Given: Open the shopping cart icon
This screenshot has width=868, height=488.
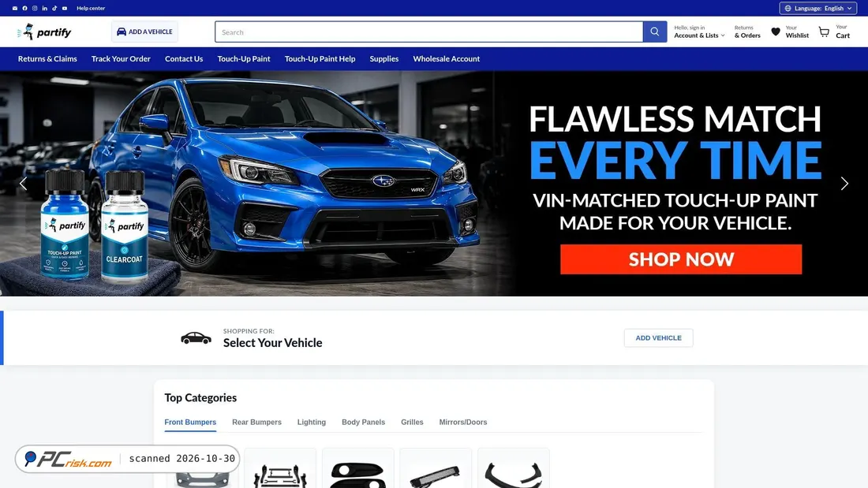Looking at the screenshot, I should click(825, 32).
